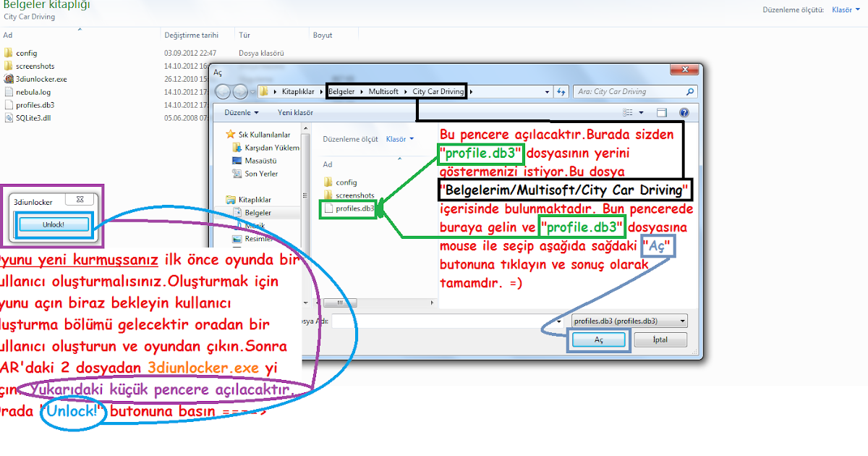Refresh the Aç dialog's address bar
This screenshot has height=456, width=868.
tap(562, 92)
